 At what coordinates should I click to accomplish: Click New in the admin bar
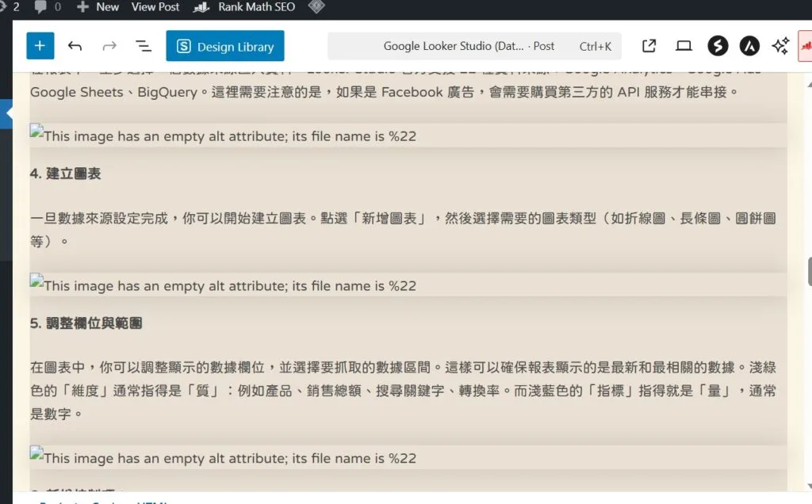tap(107, 7)
